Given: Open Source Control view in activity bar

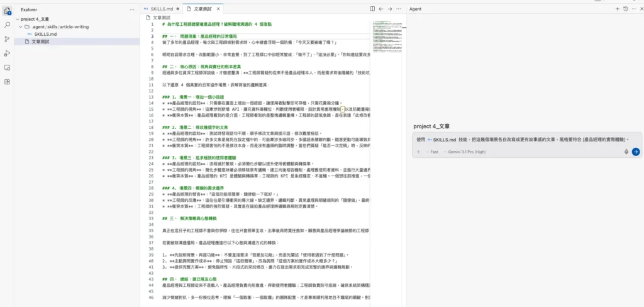Looking at the screenshot, I should (x=7, y=39).
